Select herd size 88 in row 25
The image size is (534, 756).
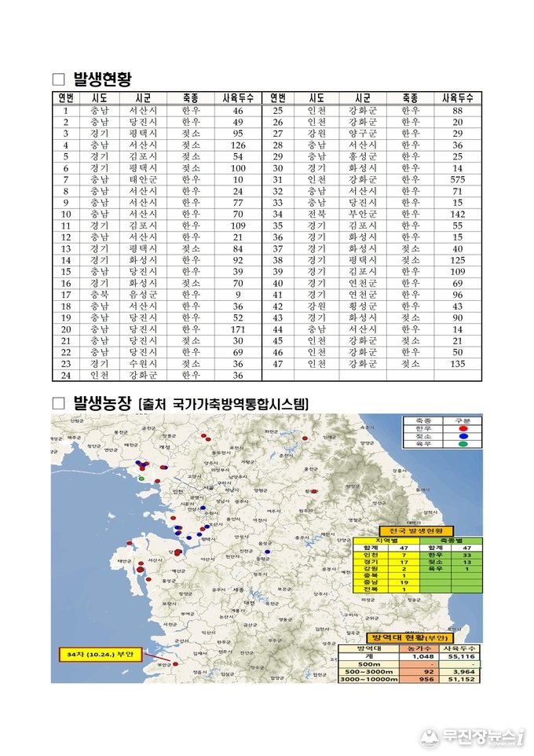(x=457, y=110)
